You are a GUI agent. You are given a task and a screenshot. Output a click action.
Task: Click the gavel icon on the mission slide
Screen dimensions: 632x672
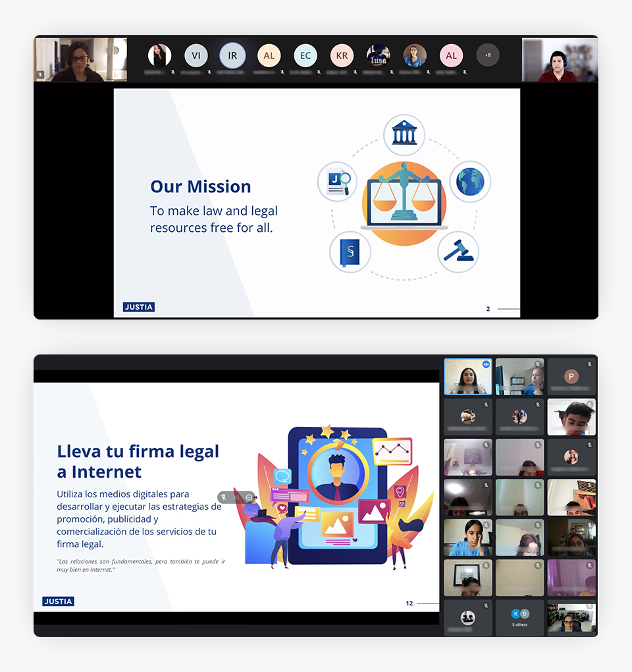tap(458, 252)
